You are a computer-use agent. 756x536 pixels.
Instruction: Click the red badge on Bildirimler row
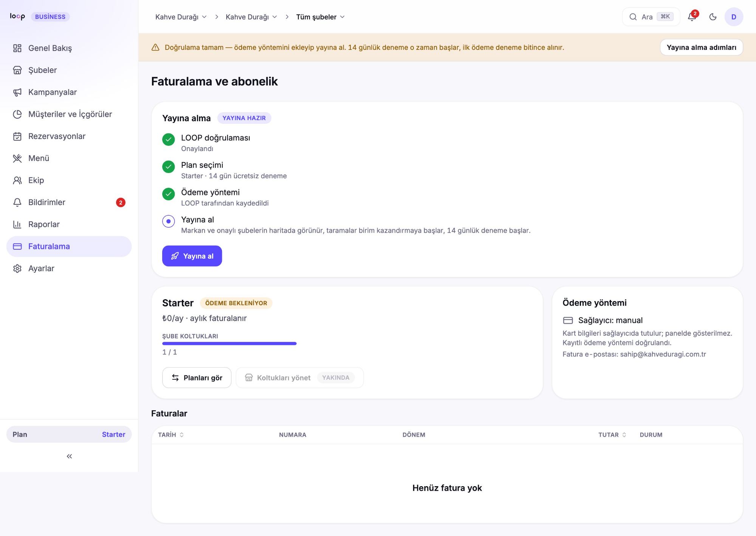point(121,202)
